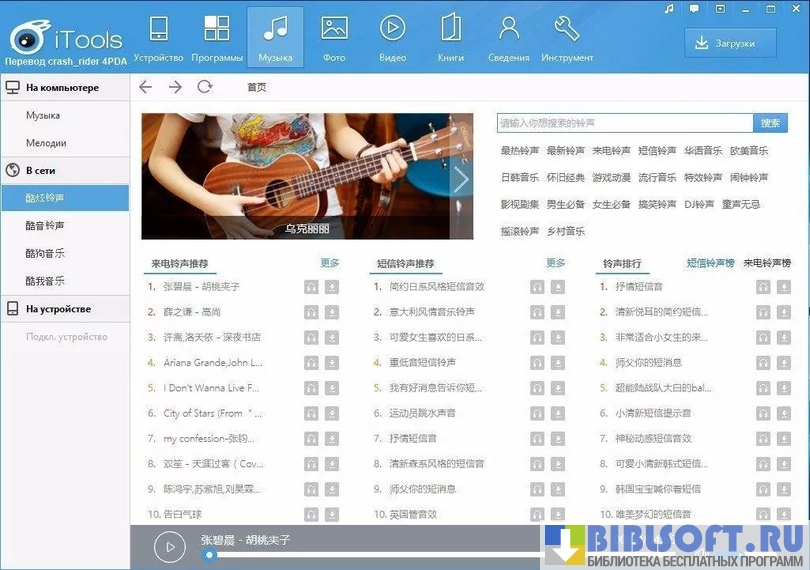Open the Видео video section

click(392, 37)
